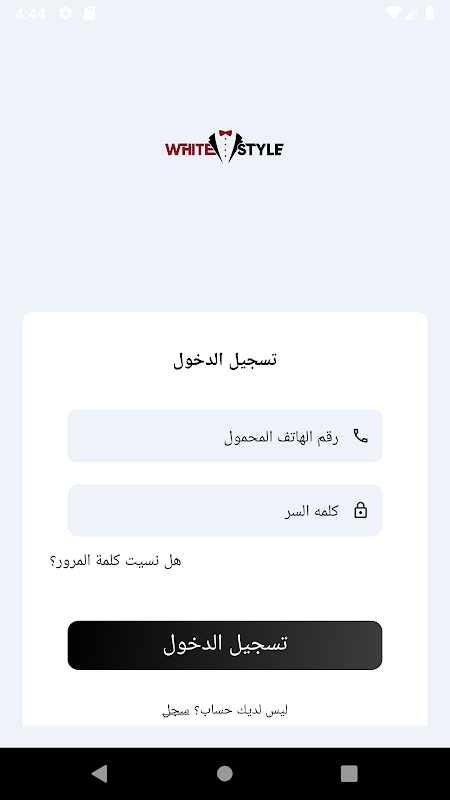
Task: Open recent apps with square button
Action: (x=349, y=773)
